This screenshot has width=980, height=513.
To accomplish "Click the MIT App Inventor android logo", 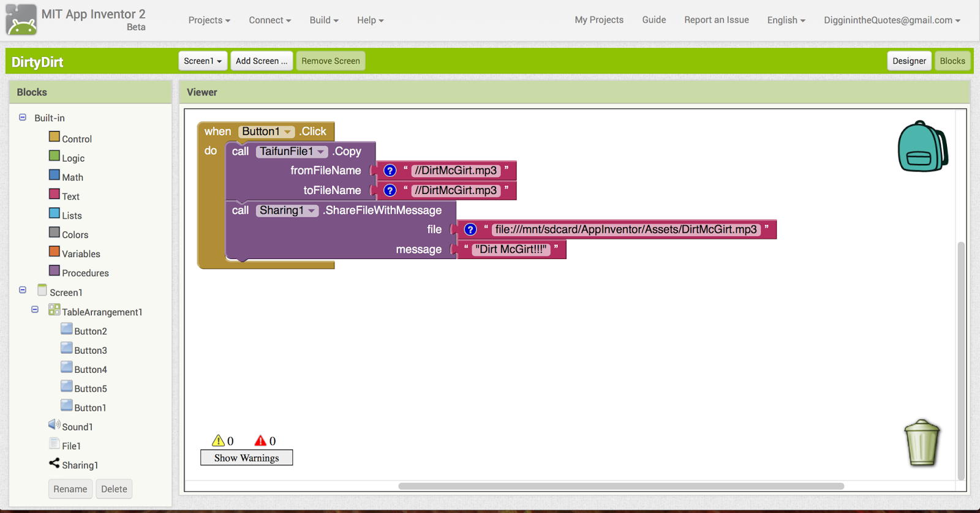I will 21,20.
